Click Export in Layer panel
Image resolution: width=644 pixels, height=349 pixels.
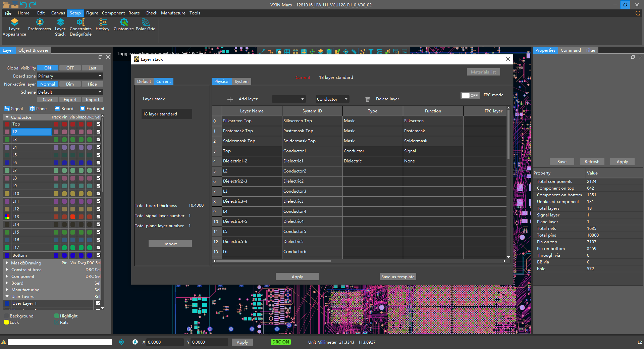coord(70,100)
